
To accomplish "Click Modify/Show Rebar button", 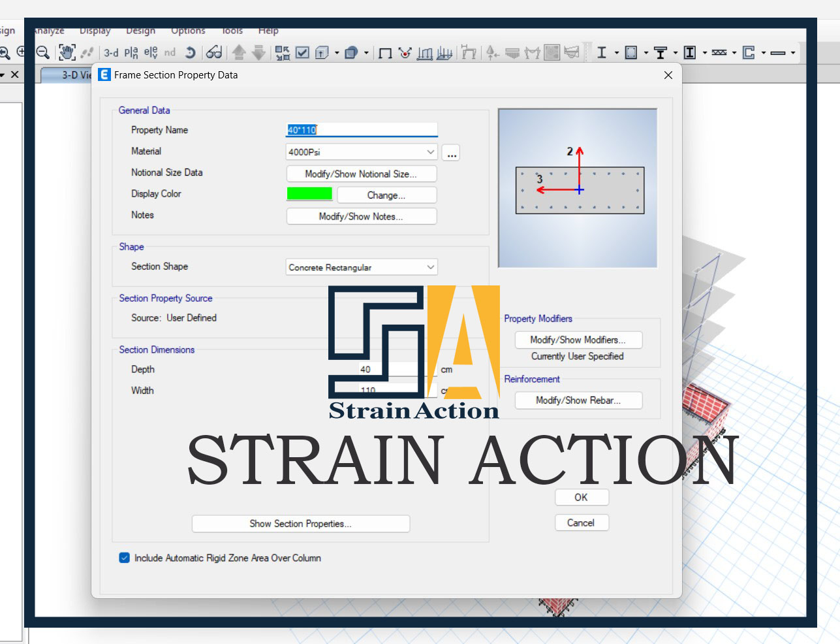I will 578,400.
